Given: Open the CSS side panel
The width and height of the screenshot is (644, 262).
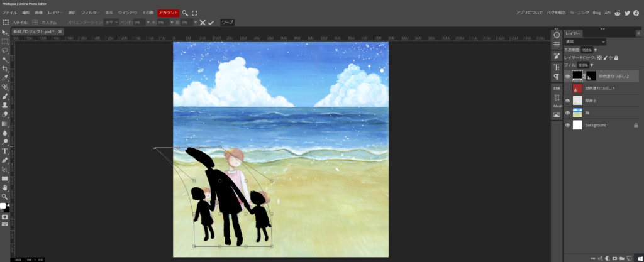Looking at the screenshot, I should (x=557, y=88).
